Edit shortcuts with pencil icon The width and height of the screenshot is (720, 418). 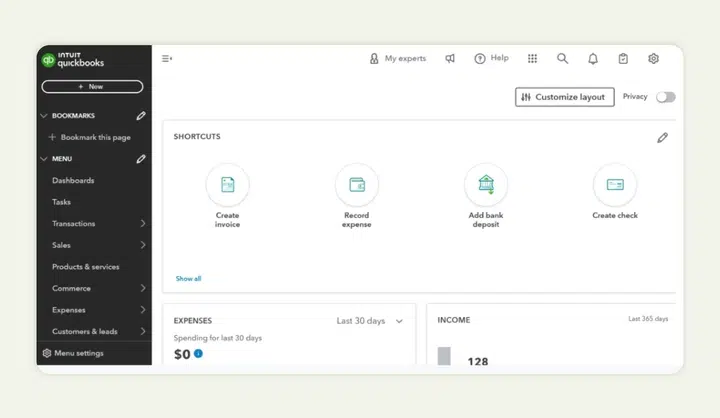(662, 138)
